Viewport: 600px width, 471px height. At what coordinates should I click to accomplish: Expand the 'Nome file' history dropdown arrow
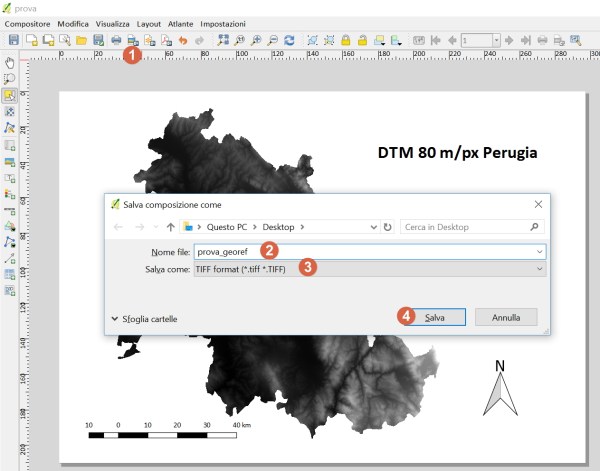[x=541, y=252]
